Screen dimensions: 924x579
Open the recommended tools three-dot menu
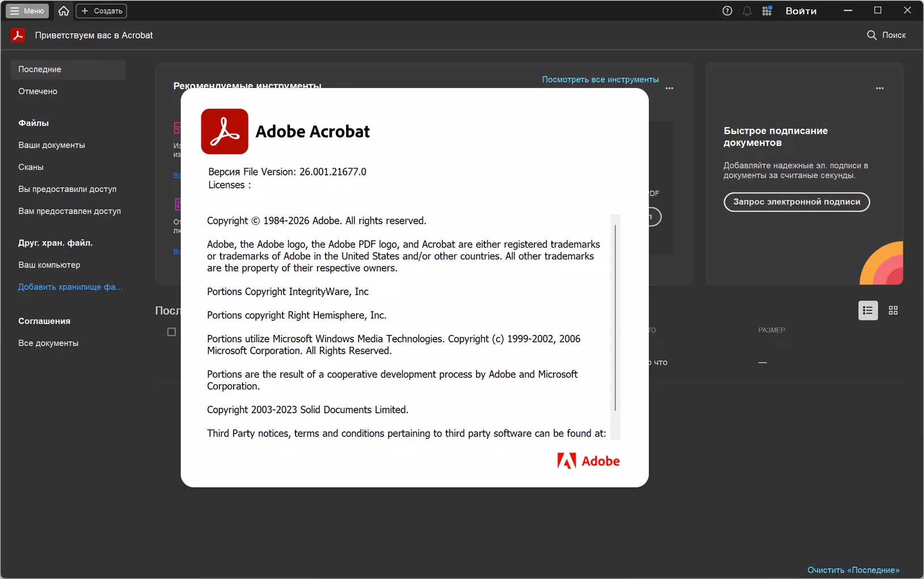[x=669, y=88]
